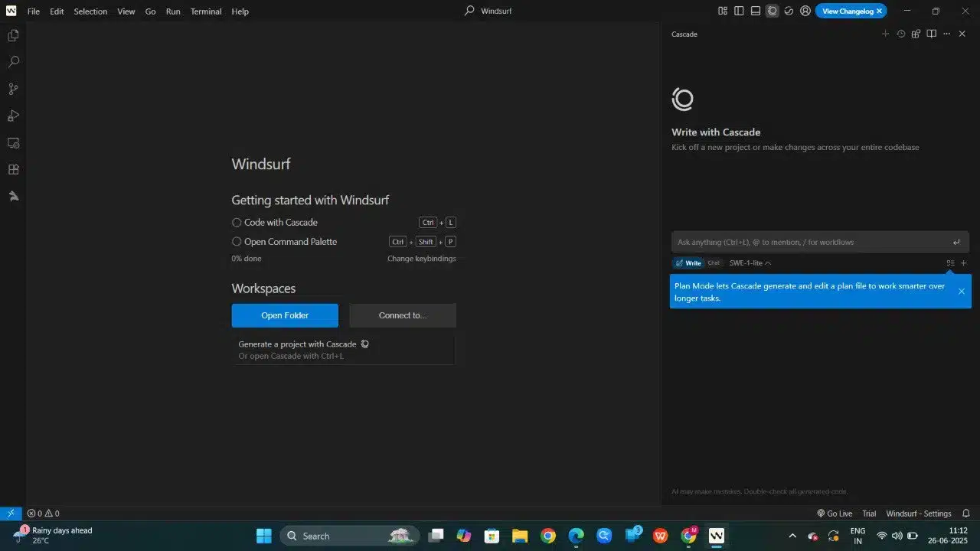Viewport: 980px width, 551px height.
Task: Close the Plan Mode tooltip
Action: (962, 292)
